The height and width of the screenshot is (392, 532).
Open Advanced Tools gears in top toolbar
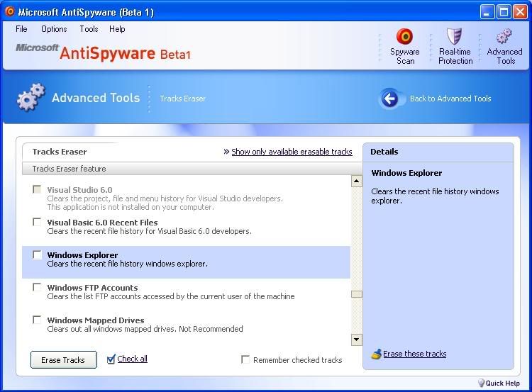pyautogui.click(x=504, y=36)
